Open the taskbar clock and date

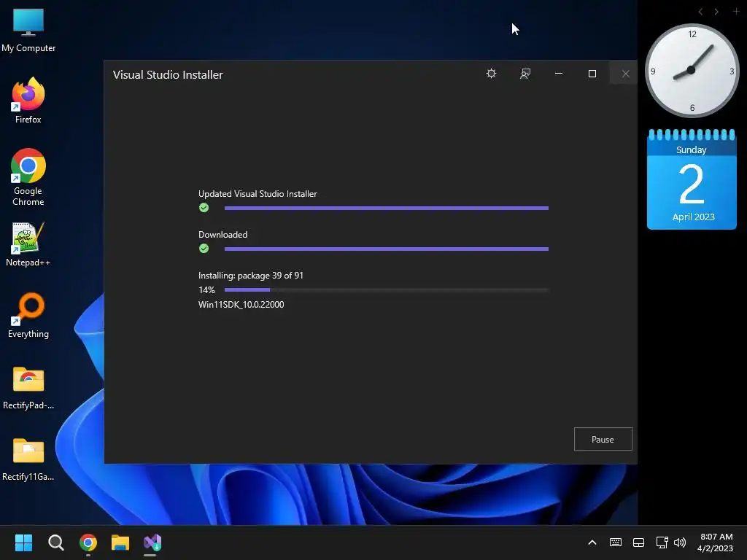[x=716, y=542]
